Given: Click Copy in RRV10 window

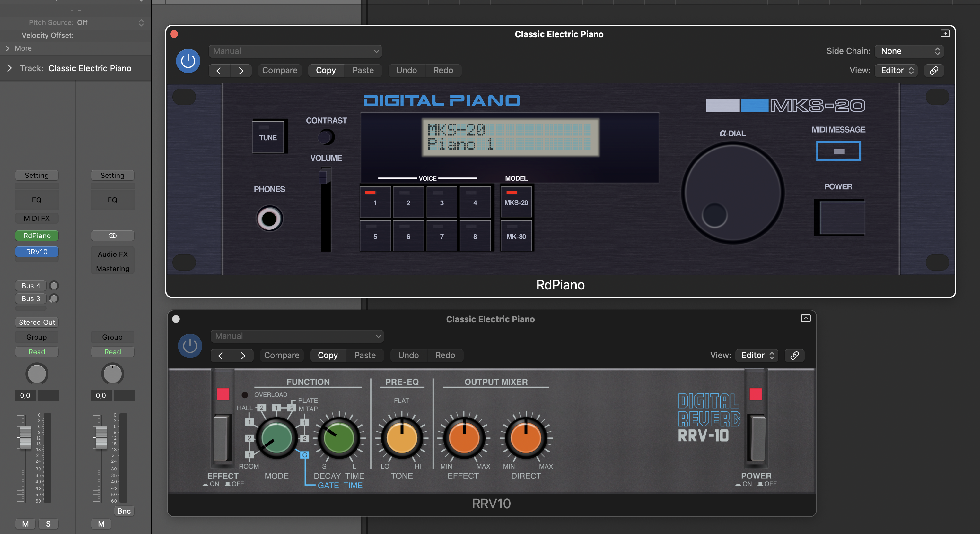Looking at the screenshot, I should click(328, 355).
